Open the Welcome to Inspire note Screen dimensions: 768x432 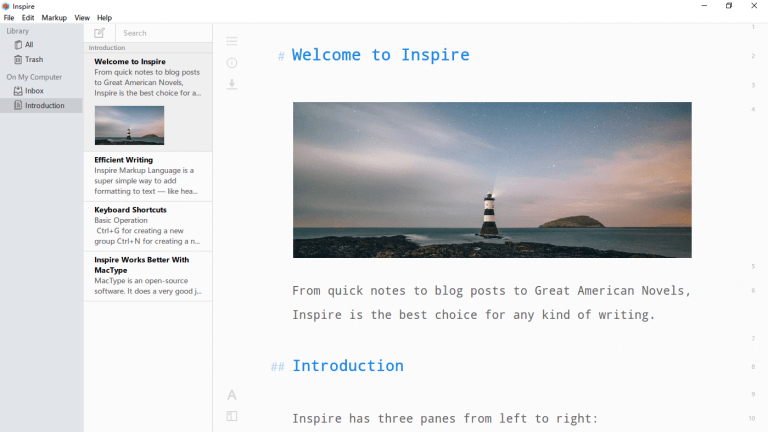[x=148, y=102]
